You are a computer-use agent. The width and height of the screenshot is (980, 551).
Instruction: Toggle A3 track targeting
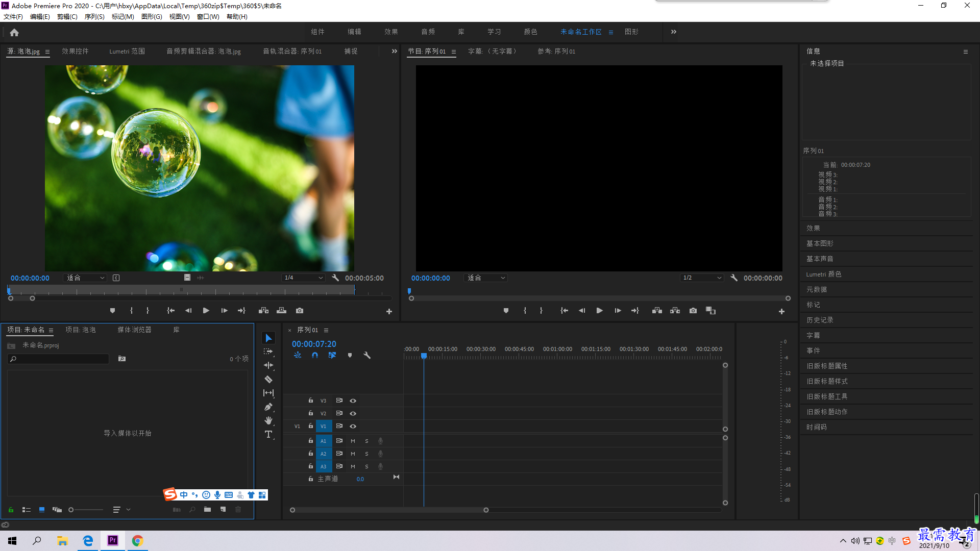coord(323,466)
